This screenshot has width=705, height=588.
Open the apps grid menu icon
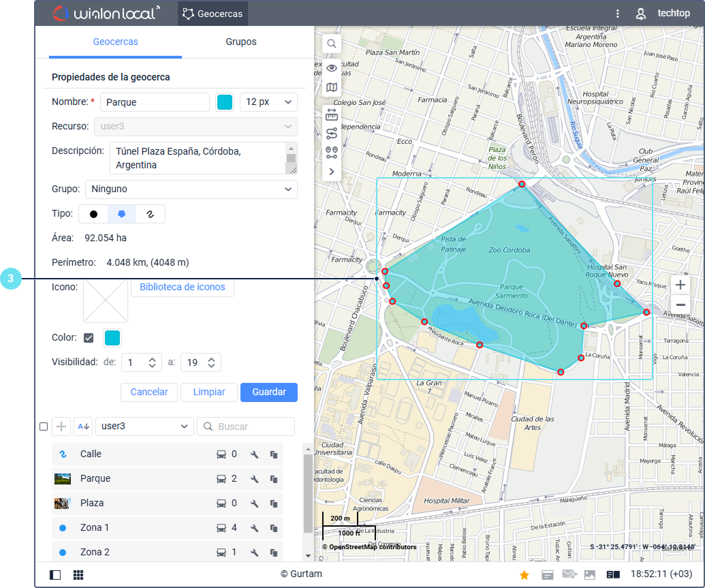point(78,575)
